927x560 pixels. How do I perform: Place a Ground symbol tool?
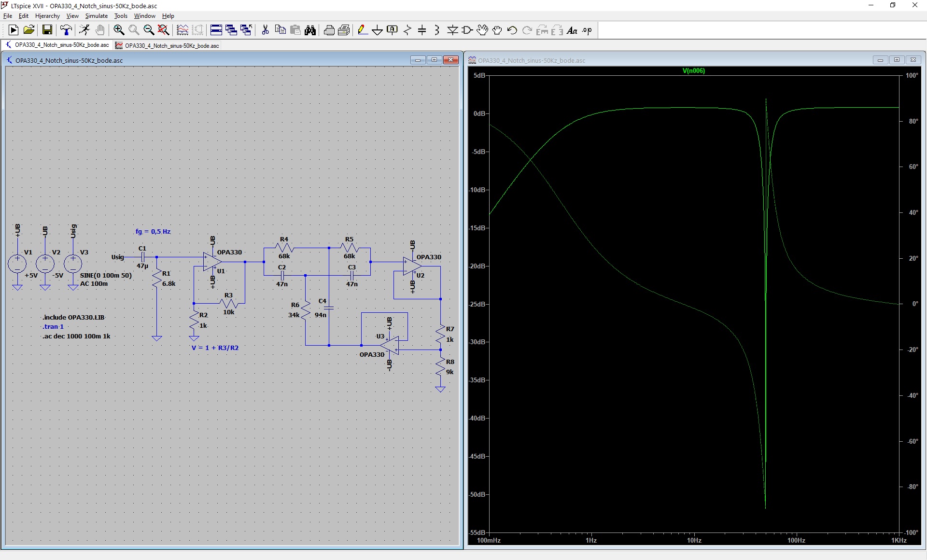pos(377,30)
